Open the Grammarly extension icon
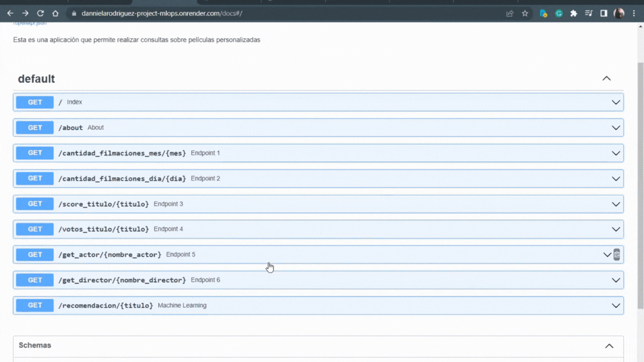 click(x=558, y=13)
